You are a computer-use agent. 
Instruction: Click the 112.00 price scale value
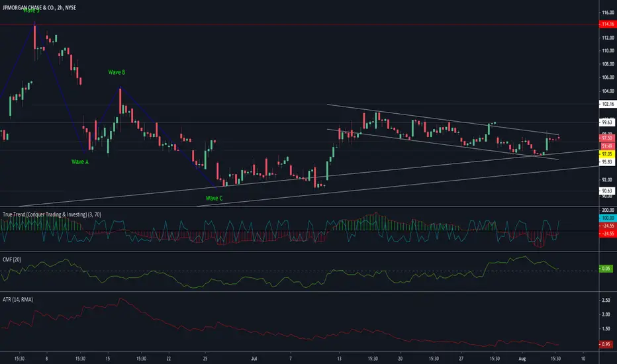point(608,38)
